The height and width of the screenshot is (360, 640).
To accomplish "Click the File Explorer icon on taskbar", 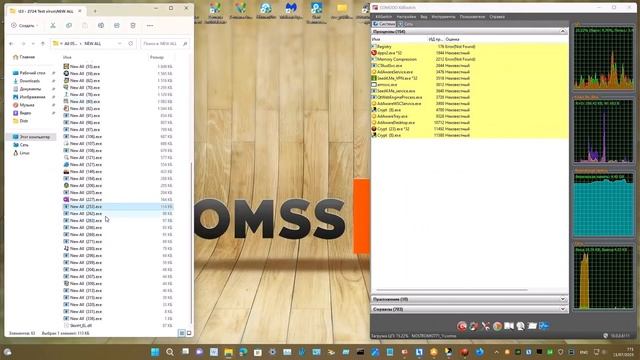I will tap(228, 352).
